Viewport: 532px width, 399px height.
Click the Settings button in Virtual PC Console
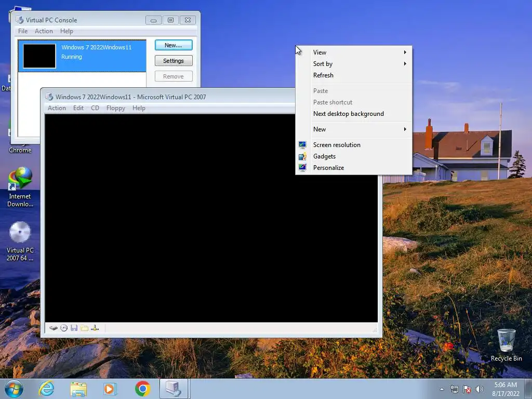(x=174, y=61)
